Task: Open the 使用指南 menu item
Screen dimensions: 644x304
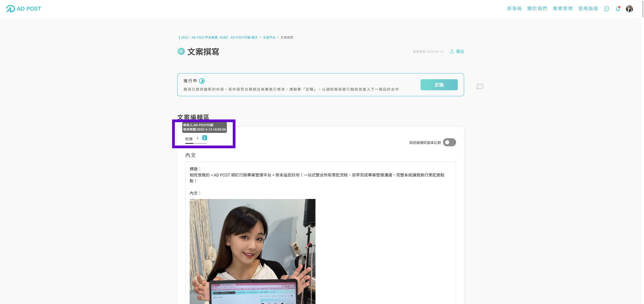Action: 588,8
